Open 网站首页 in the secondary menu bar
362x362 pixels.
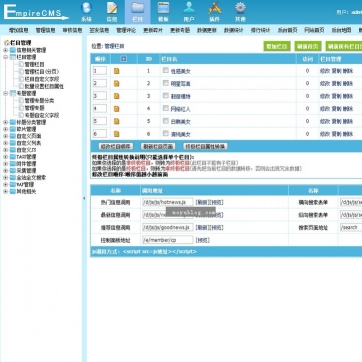[314, 30]
